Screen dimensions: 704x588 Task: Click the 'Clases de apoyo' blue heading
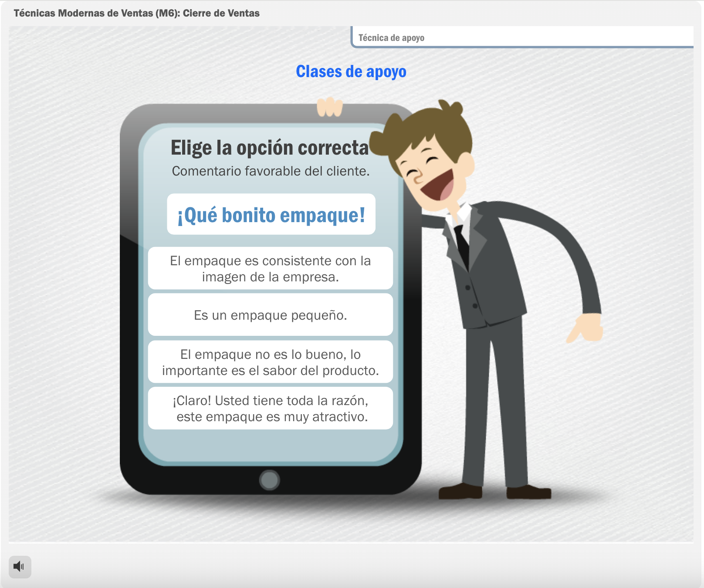351,71
